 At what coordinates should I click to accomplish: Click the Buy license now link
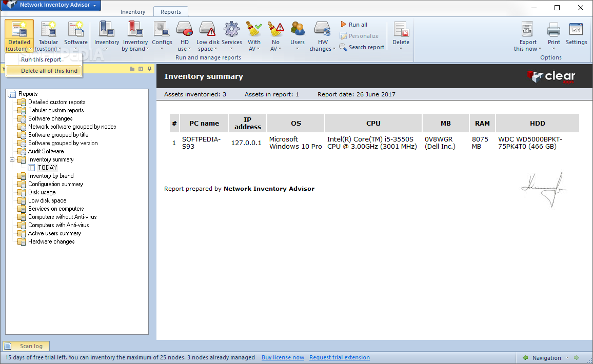tap(283, 357)
